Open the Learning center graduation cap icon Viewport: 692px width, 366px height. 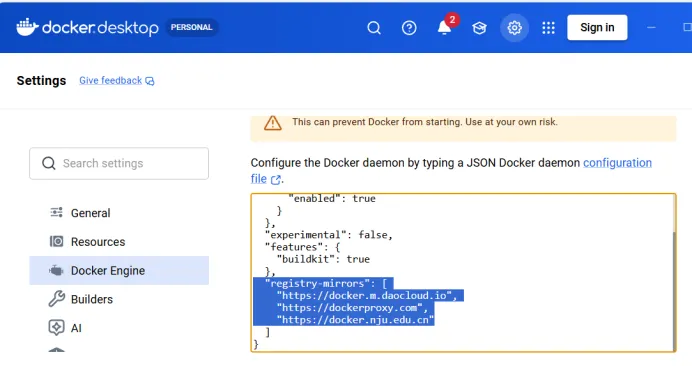pyautogui.click(x=479, y=28)
